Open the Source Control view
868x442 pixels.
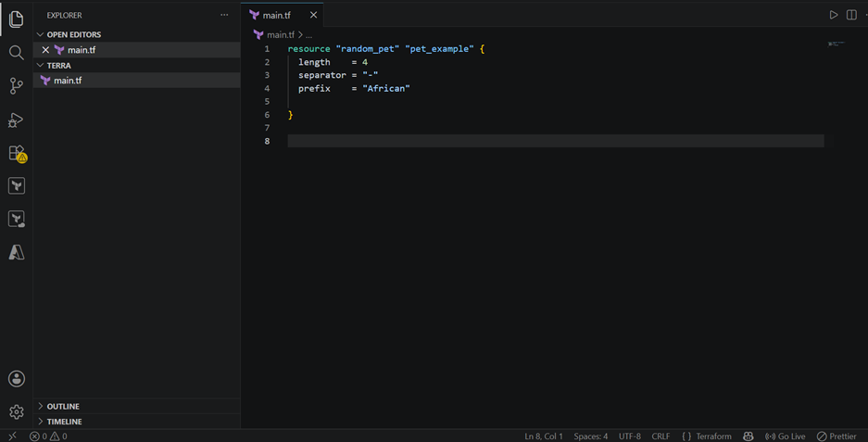tap(17, 86)
